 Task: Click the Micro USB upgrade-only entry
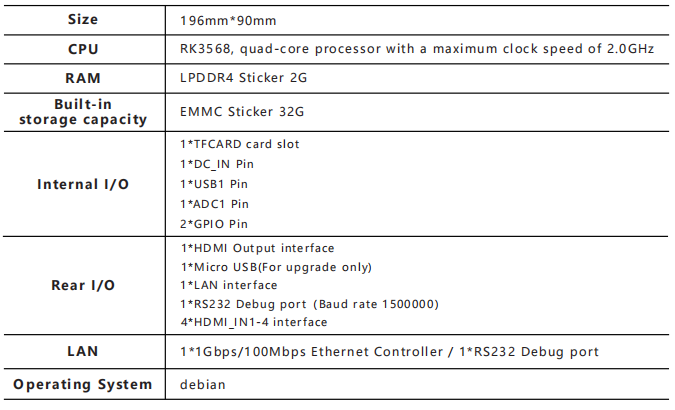click(x=276, y=267)
